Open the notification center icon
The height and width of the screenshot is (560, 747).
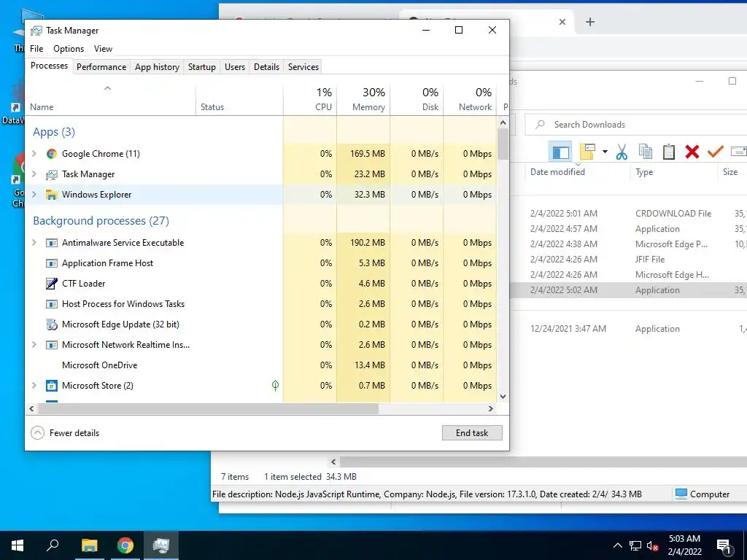pos(723,546)
